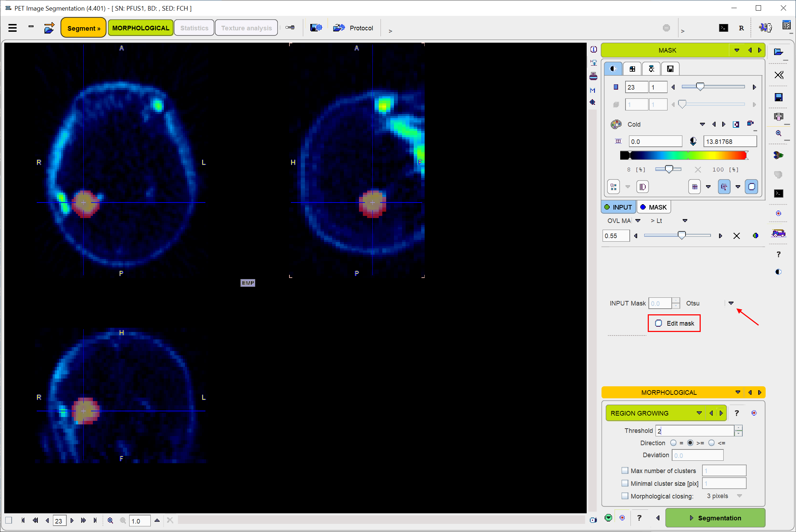Select the tools tab in image panel
Viewport: 796px width, 532px height.
click(x=651, y=69)
